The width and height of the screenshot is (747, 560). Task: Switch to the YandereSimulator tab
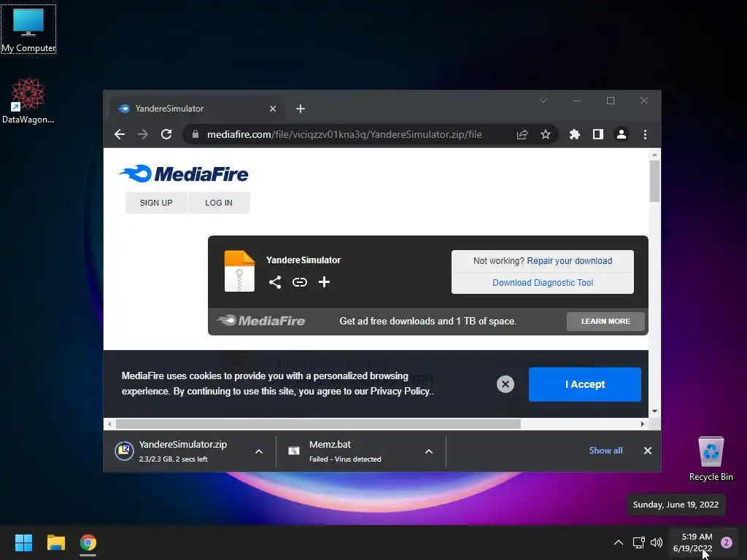click(197, 109)
